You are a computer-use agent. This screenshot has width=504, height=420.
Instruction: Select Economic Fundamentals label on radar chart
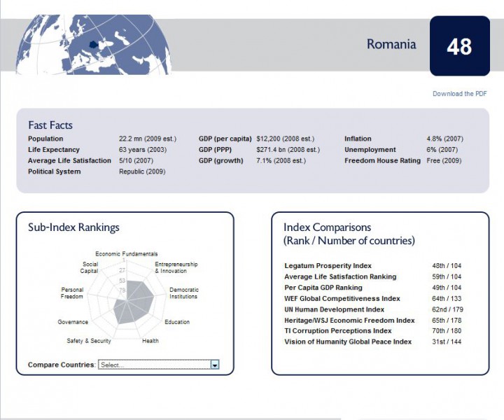(x=127, y=253)
